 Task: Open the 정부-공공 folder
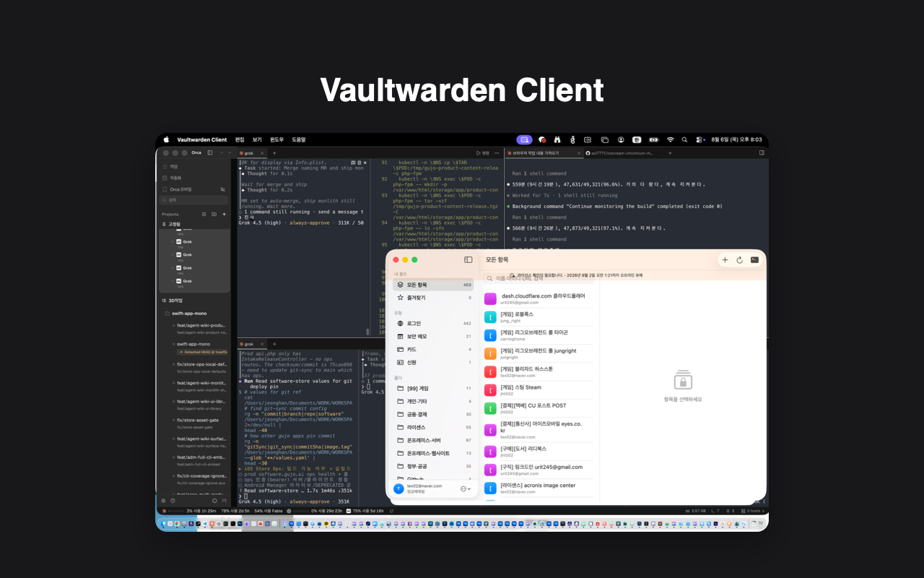(433, 467)
